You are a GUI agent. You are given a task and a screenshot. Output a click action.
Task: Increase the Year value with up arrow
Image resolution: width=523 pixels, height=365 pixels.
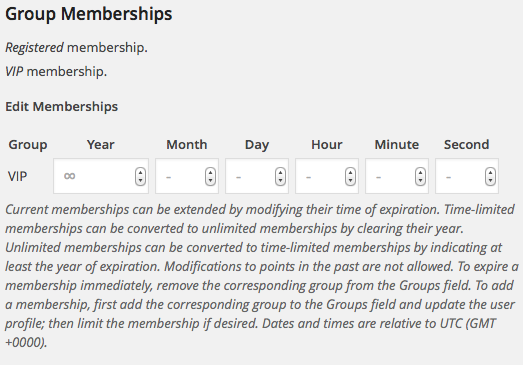pyautogui.click(x=140, y=172)
